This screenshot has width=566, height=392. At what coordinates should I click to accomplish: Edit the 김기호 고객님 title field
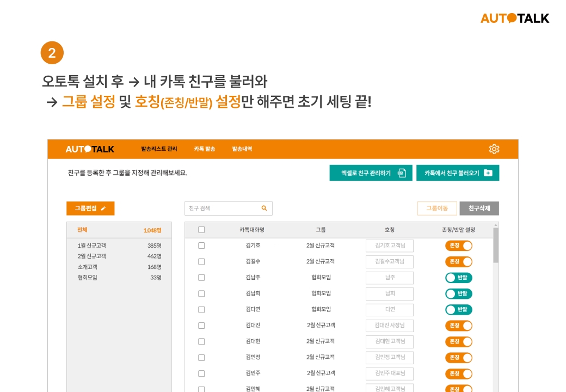tap(390, 246)
